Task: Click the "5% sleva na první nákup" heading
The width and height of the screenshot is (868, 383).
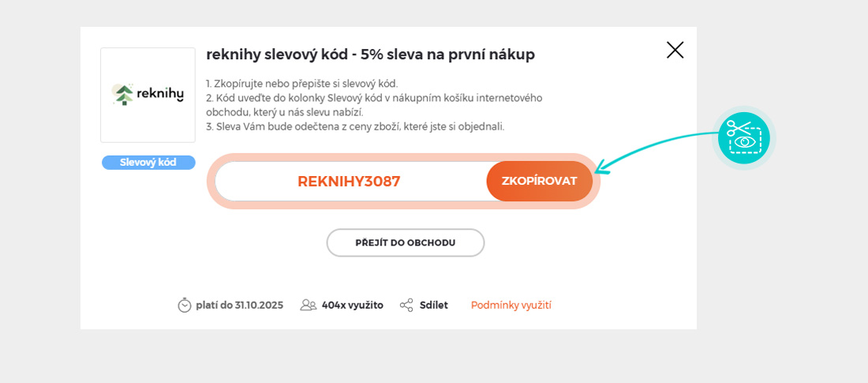Action: click(370, 54)
